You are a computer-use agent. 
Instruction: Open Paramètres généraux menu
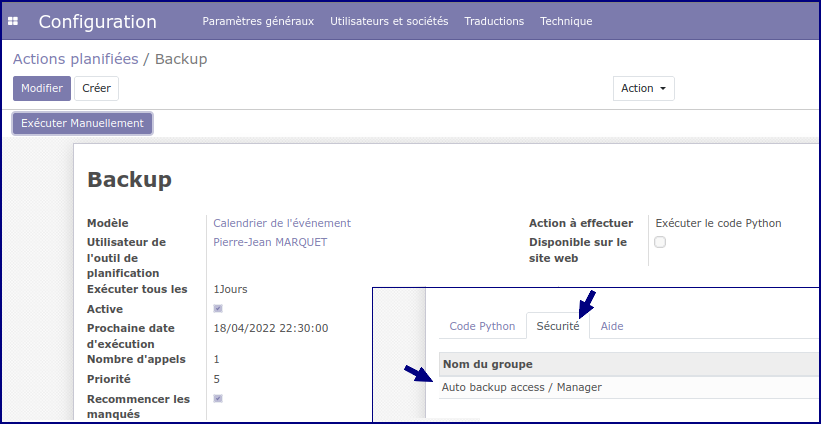tap(258, 21)
